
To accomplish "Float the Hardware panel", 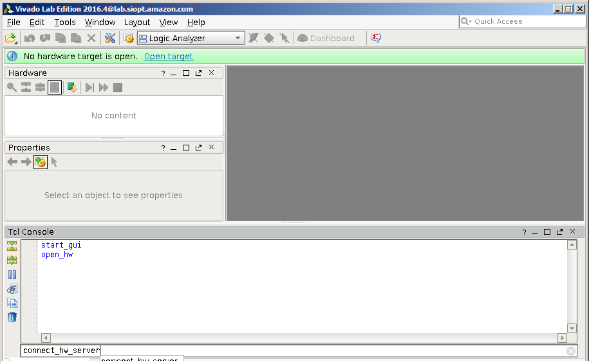I will 198,73.
